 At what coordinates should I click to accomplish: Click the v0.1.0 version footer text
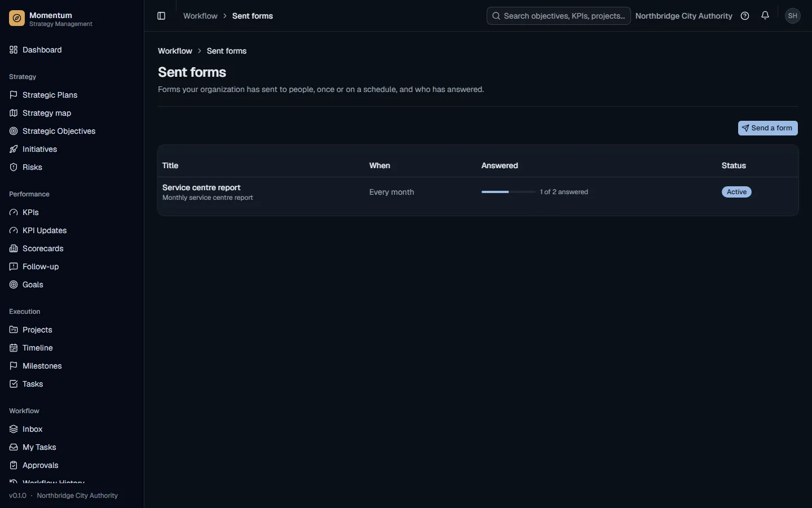click(17, 496)
